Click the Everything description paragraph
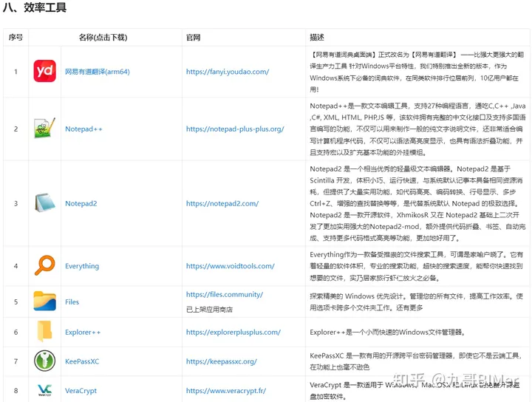 tap(416, 266)
